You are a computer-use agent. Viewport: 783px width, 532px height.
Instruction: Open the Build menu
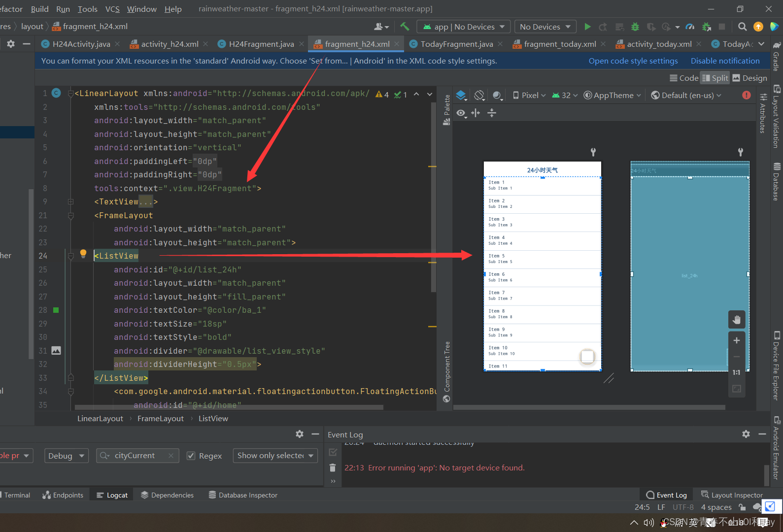[39, 9]
